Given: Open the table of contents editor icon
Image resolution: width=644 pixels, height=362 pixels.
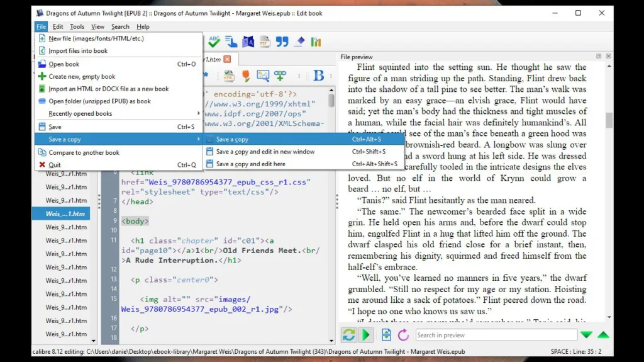Looking at the screenshot, I should coord(231,42).
